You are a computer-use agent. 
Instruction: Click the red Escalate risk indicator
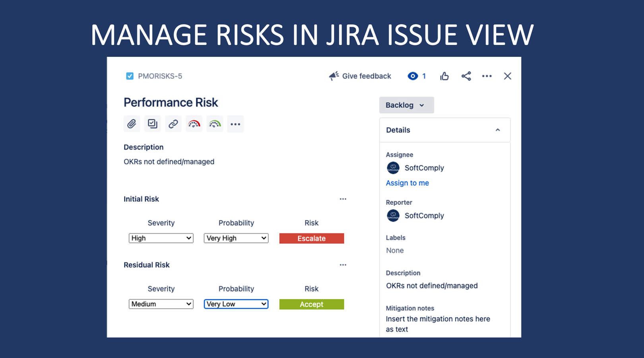[x=312, y=238]
